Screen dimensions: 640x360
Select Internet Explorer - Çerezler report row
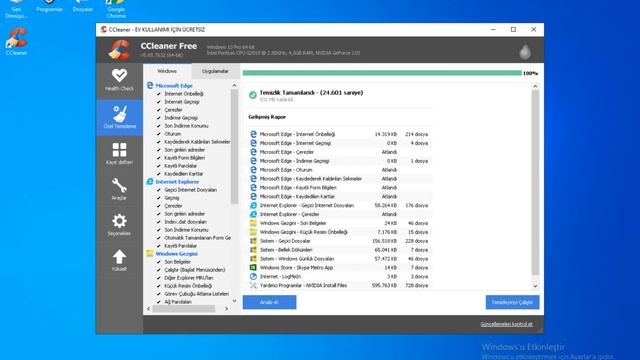[340, 214]
